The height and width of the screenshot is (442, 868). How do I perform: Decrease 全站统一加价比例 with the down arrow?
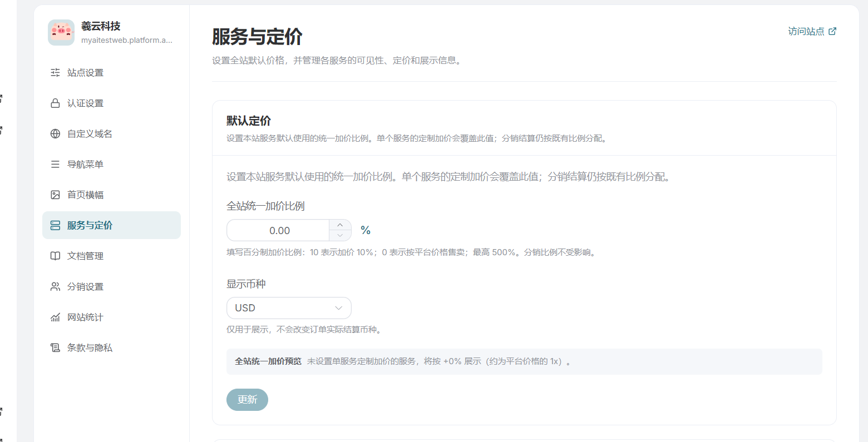(340, 236)
